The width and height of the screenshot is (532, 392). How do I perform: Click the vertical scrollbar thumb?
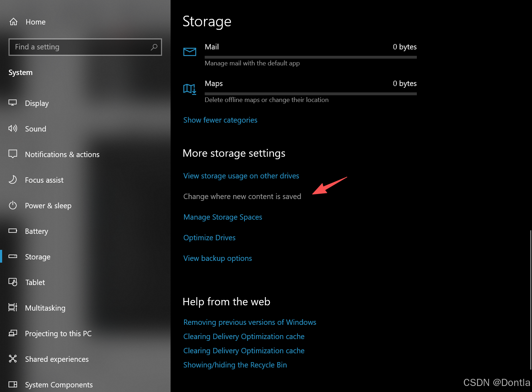[x=530, y=300]
